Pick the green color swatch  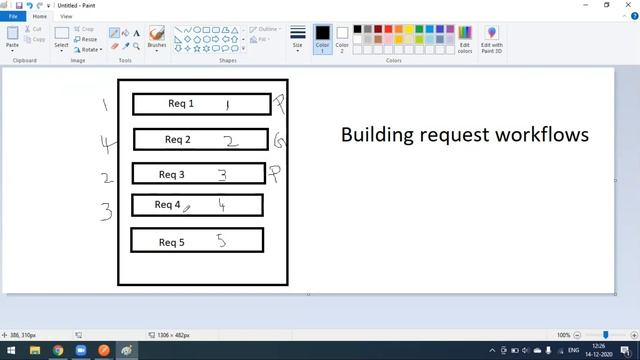[419, 29]
